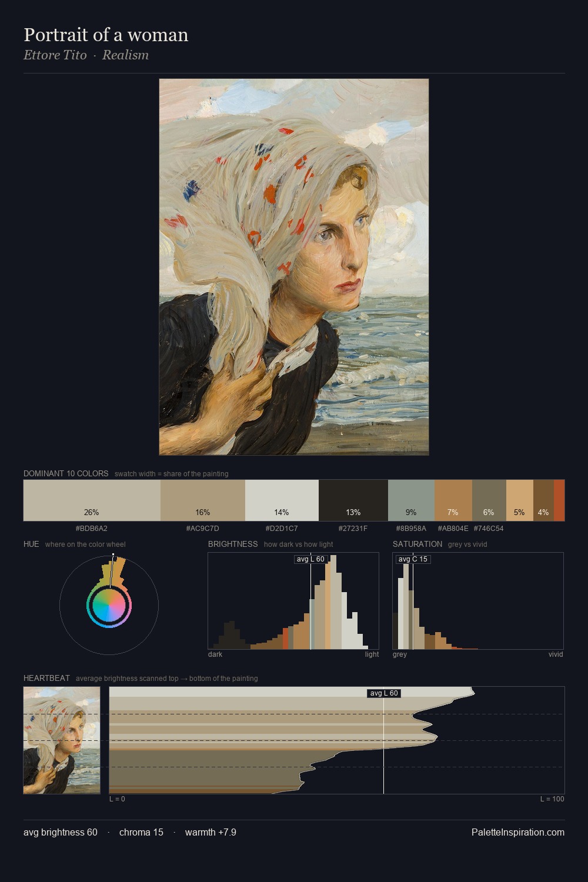Click the 'L = 0' axis label
Image resolution: width=588 pixels, height=882 pixels.
coord(117,799)
